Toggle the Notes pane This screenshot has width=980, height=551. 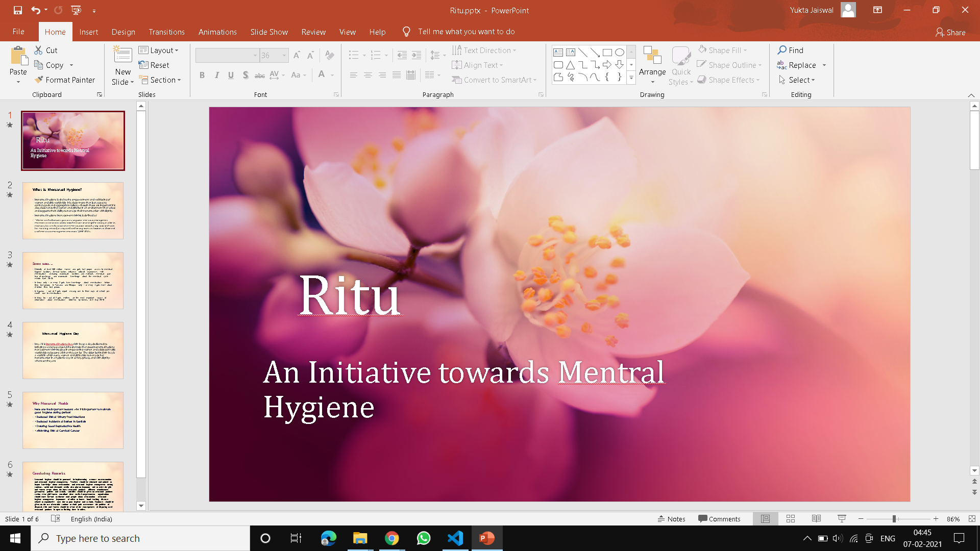pos(671,519)
